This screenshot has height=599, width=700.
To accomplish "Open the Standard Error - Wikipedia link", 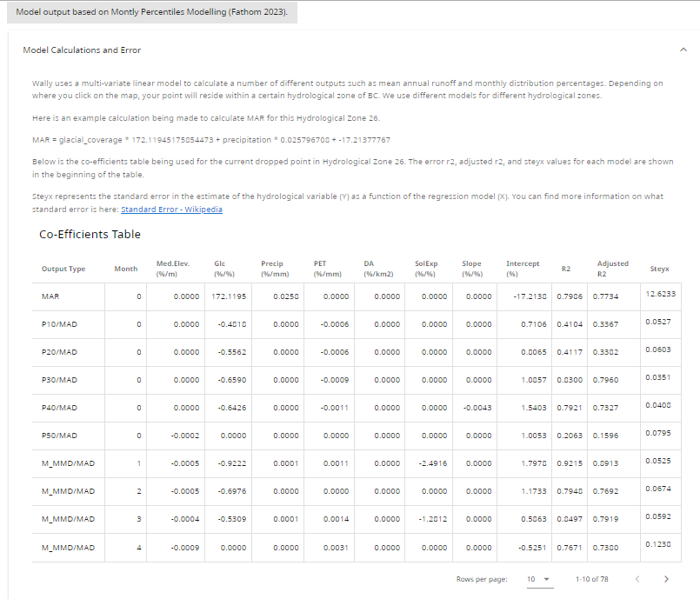I will (x=171, y=210).
